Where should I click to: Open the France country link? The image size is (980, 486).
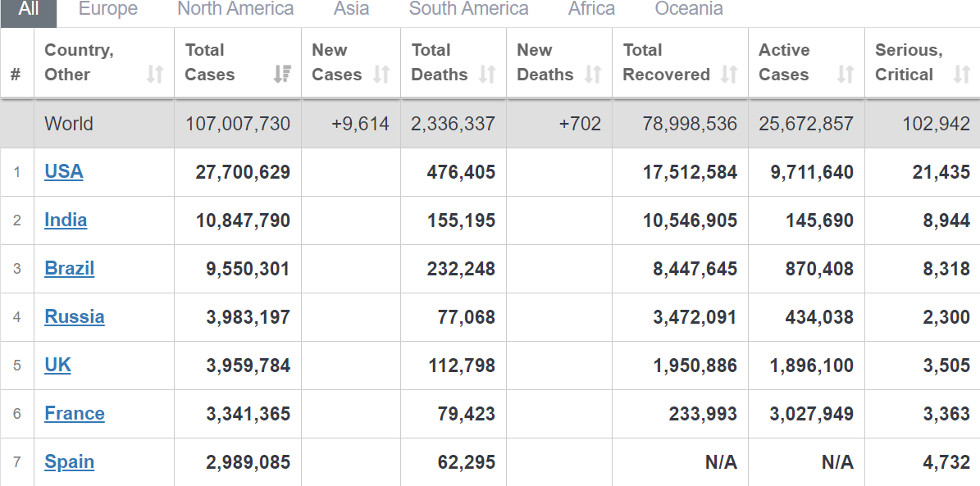click(75, 413)
